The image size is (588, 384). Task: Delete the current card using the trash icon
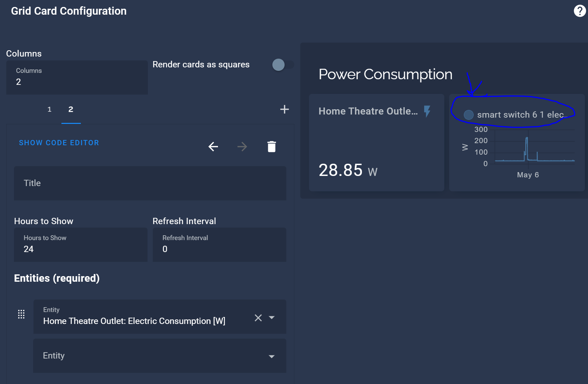272,146
